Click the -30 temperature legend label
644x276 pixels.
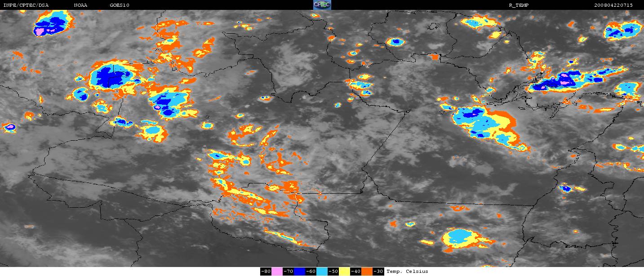coord(378,272)
